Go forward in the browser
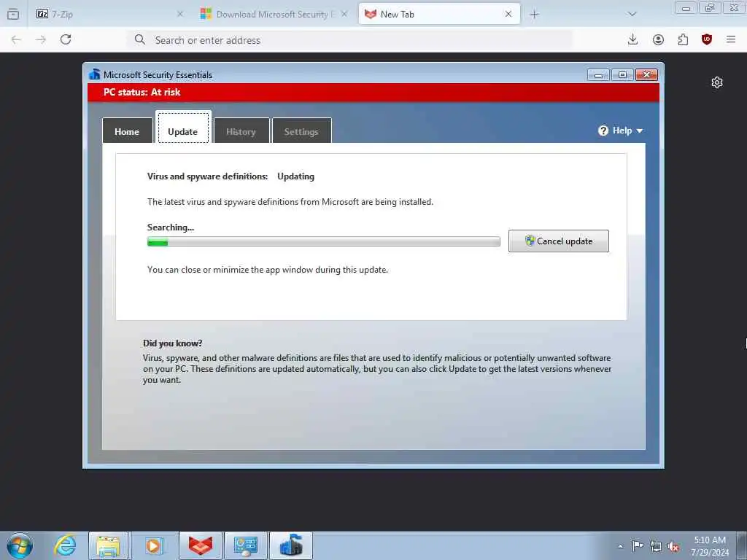The width and height of the screenshot is (747, 560). coord(41,40)
